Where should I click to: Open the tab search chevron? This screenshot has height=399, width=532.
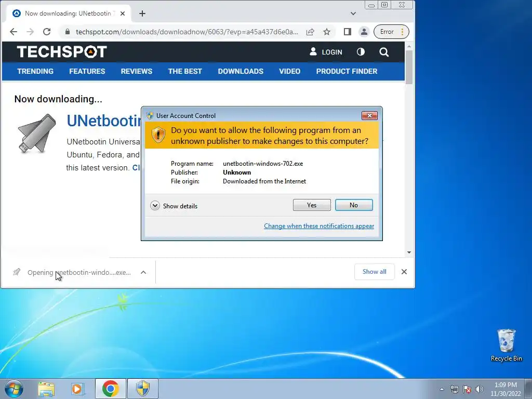[x=353, y=14]
